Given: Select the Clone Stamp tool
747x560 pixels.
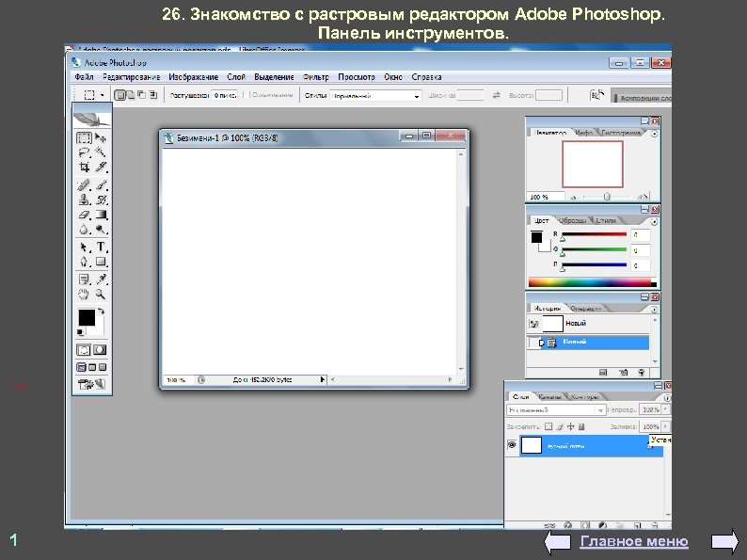Looking at the screenshot, I should (84, 200).
